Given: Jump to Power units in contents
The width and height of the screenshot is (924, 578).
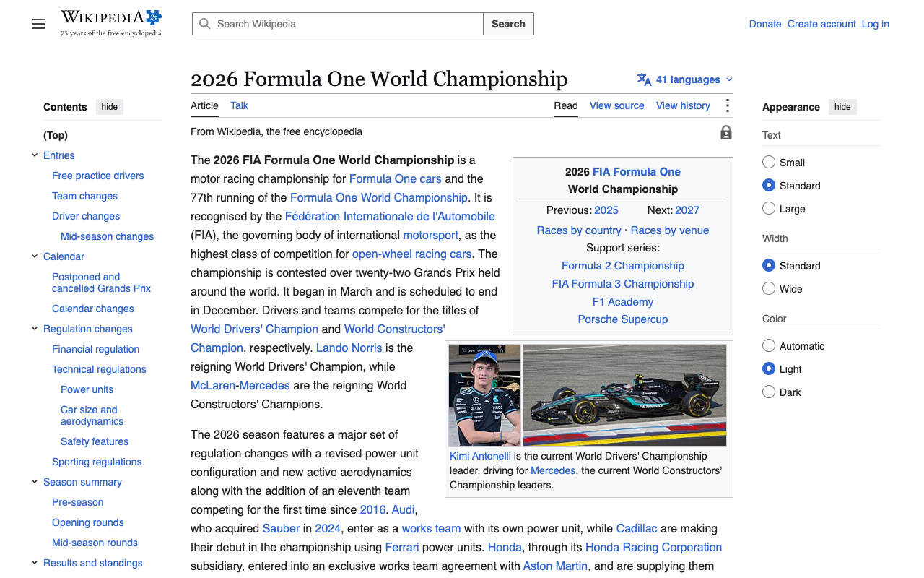Looking at the screenshot, I should pos(87,389).
